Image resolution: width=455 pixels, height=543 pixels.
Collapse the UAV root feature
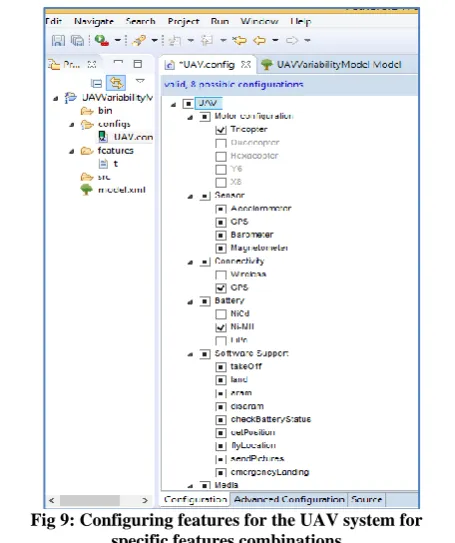[x=173, y=105]
